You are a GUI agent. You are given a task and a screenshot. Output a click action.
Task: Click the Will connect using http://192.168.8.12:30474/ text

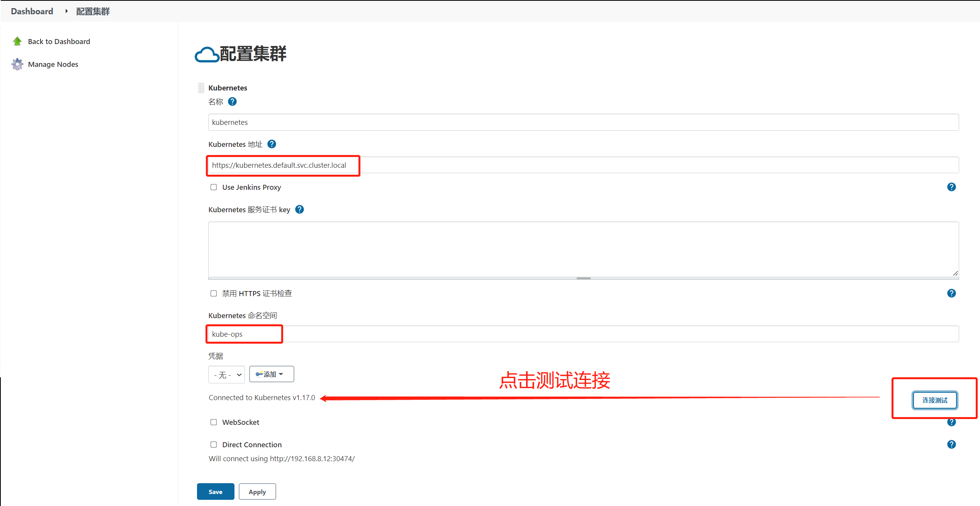click(282, 459)
